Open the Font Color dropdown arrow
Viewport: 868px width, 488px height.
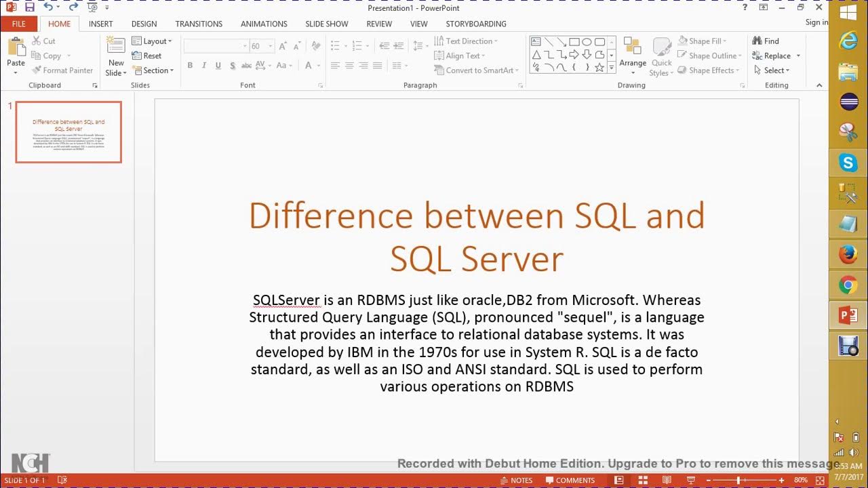[319, 66]
